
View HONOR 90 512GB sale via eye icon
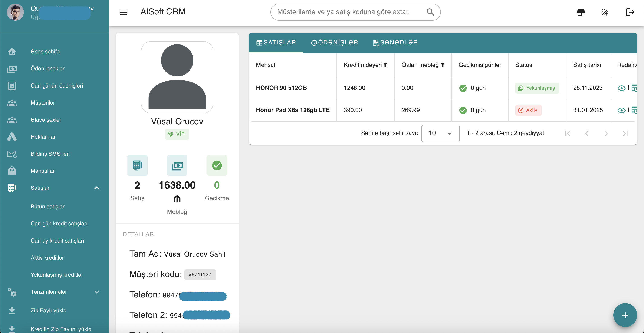[x=621, y=88]
